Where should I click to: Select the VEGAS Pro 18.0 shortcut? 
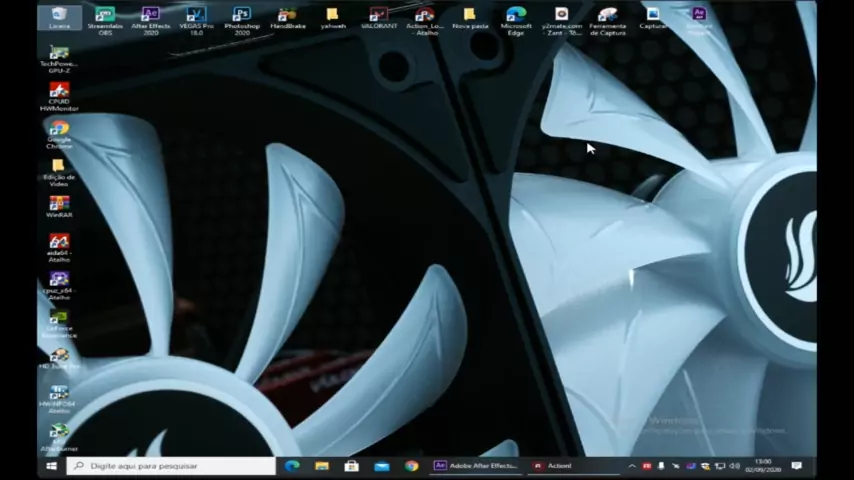pos(196,17)
